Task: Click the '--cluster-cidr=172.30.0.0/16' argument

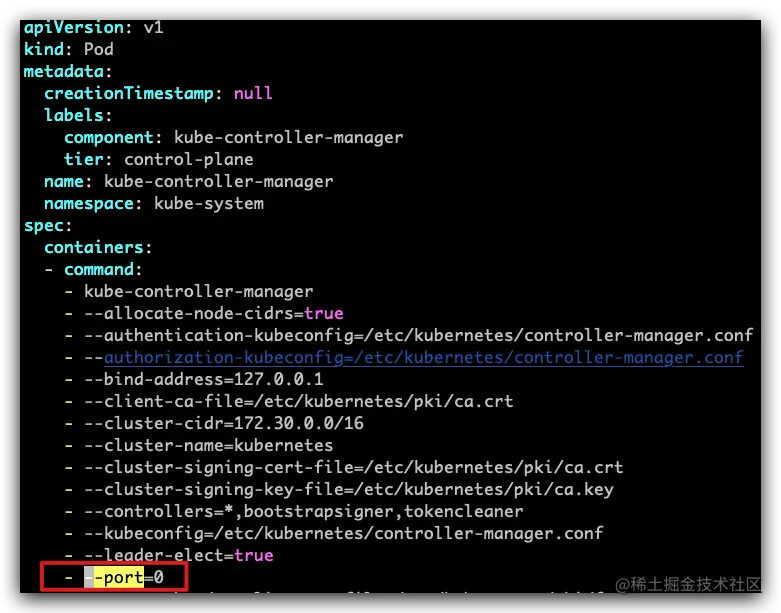Action: point(224,423)
